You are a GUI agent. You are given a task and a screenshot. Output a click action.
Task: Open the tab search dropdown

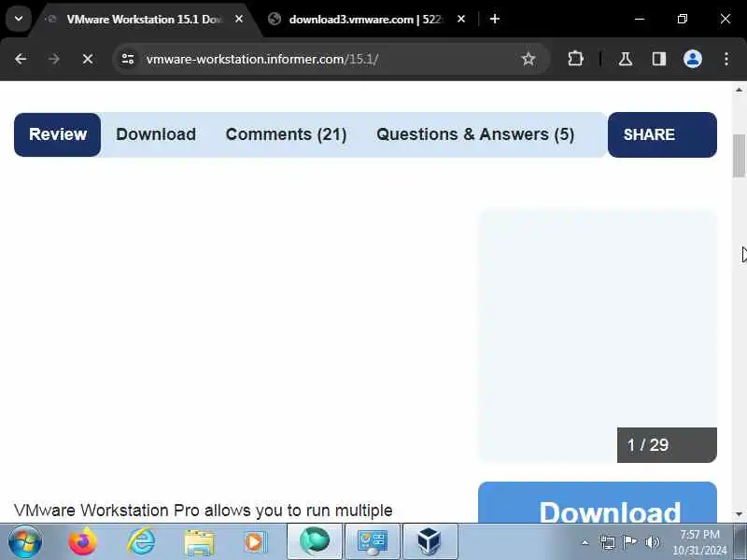[x=19, y=19]
